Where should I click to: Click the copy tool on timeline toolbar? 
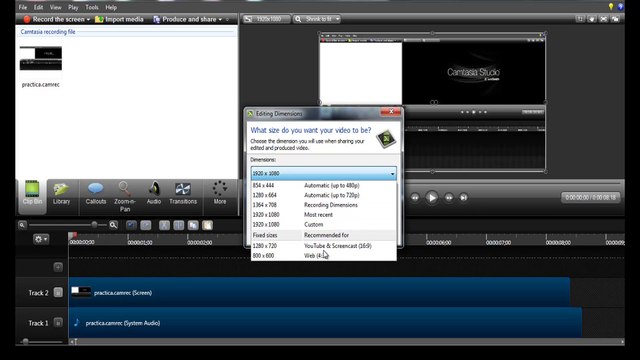pos(193,225)
